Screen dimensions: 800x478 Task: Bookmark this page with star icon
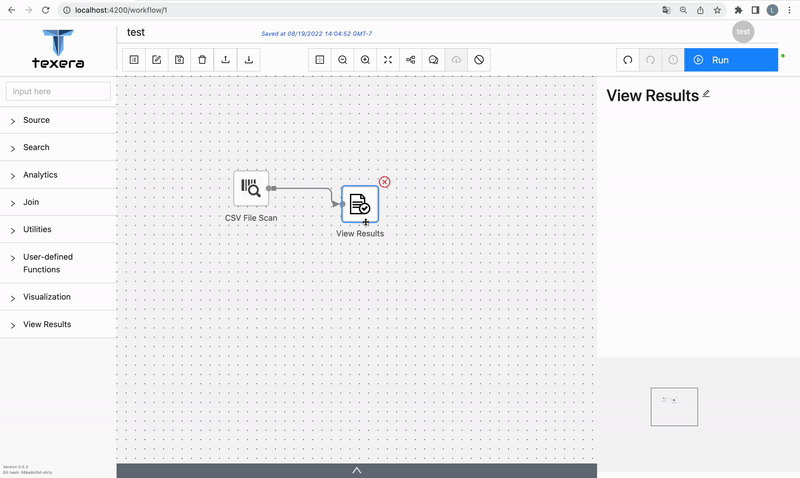click(717, 10)
